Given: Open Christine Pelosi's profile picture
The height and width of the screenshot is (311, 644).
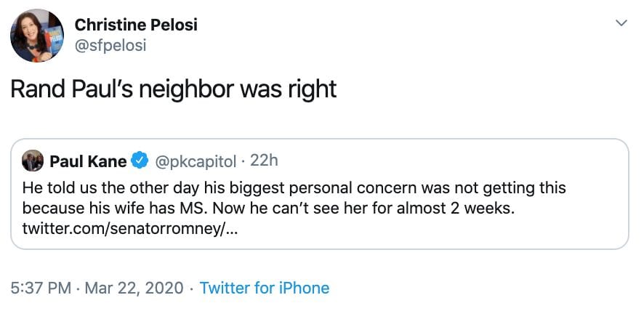Looking at the screenshot, I should pos(37,36).
